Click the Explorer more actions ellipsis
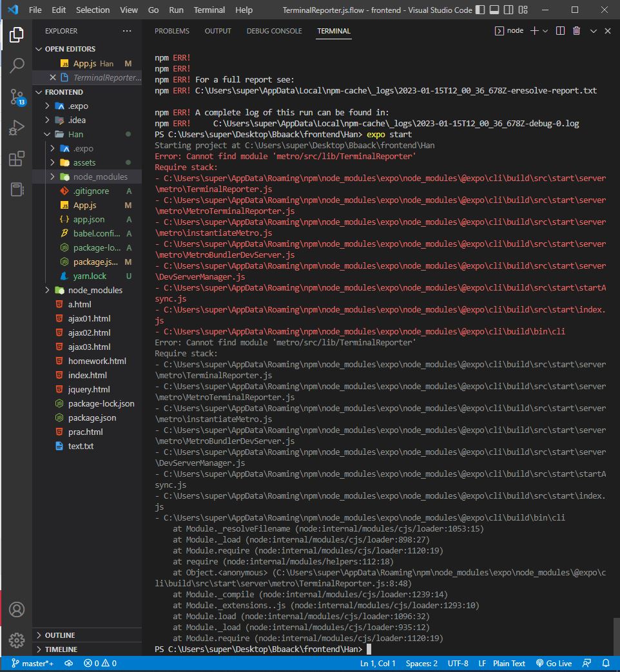This screenshot has width=620, height=672. click(127, 31)
